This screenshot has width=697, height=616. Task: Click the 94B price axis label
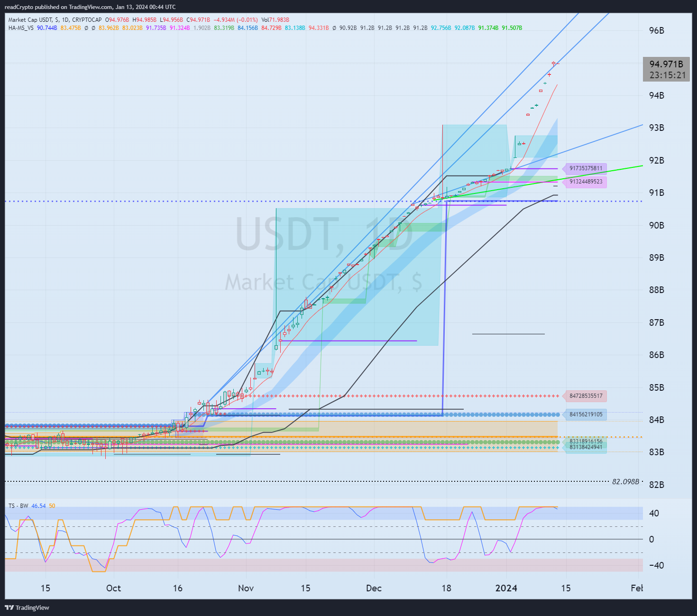click(x=656, y=95)
